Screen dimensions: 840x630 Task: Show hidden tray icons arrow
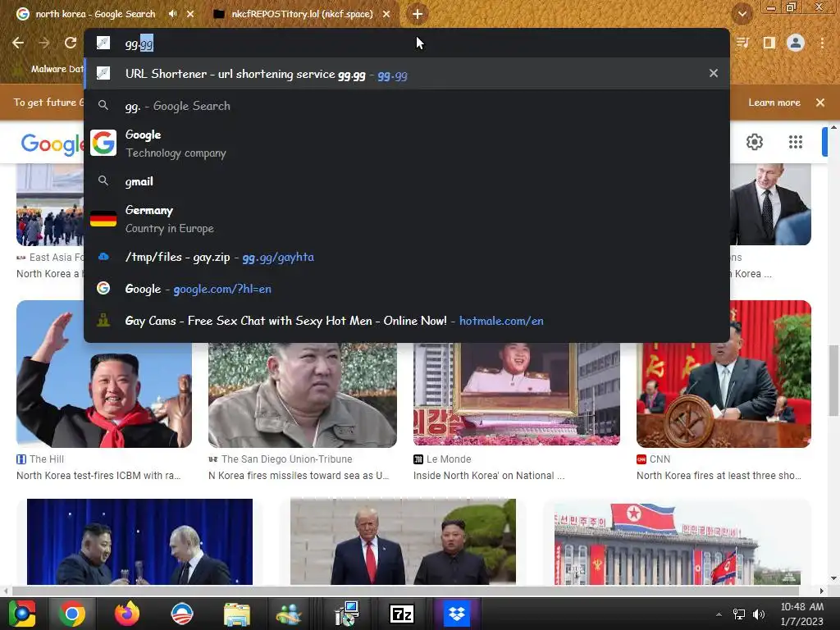click(x=719, y=614)
